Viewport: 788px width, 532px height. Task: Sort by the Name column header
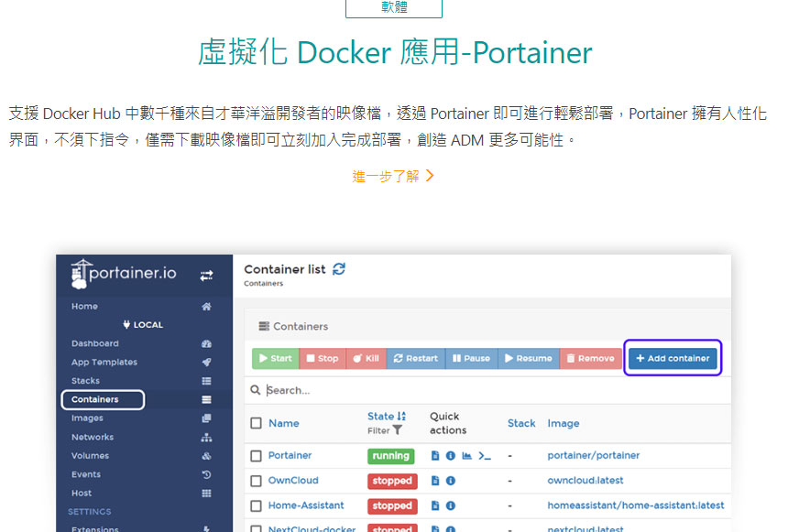coord(283,423)
